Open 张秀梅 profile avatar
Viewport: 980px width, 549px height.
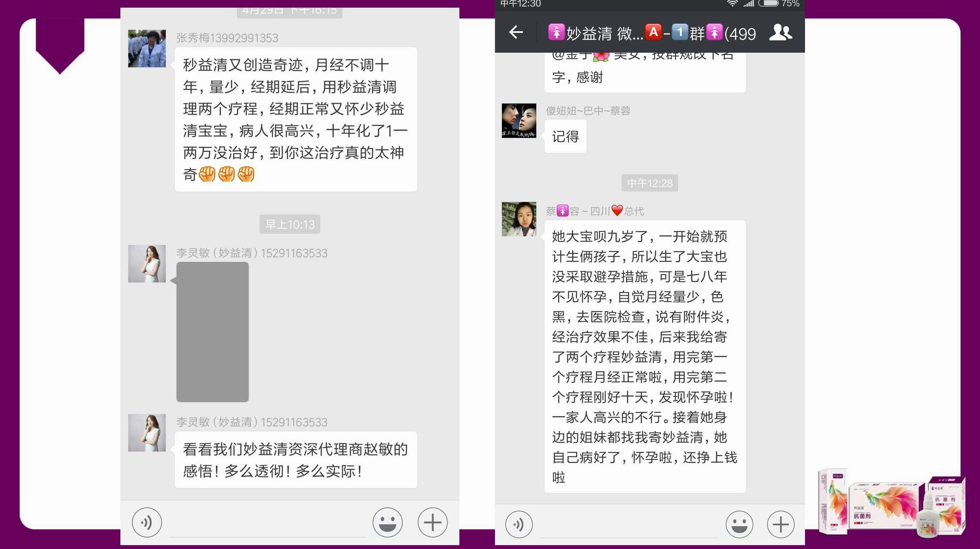point(147,49)
